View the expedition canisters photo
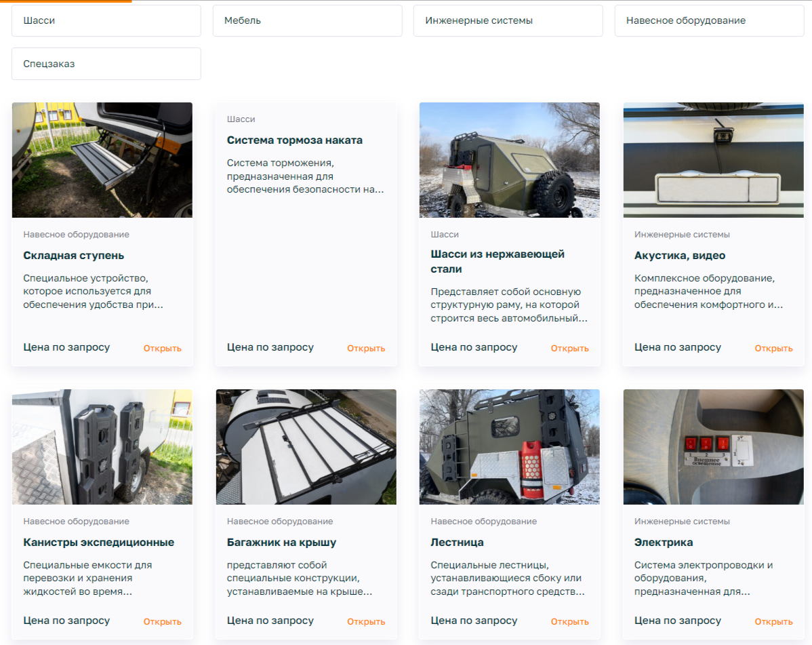 [x=102, y=447]
